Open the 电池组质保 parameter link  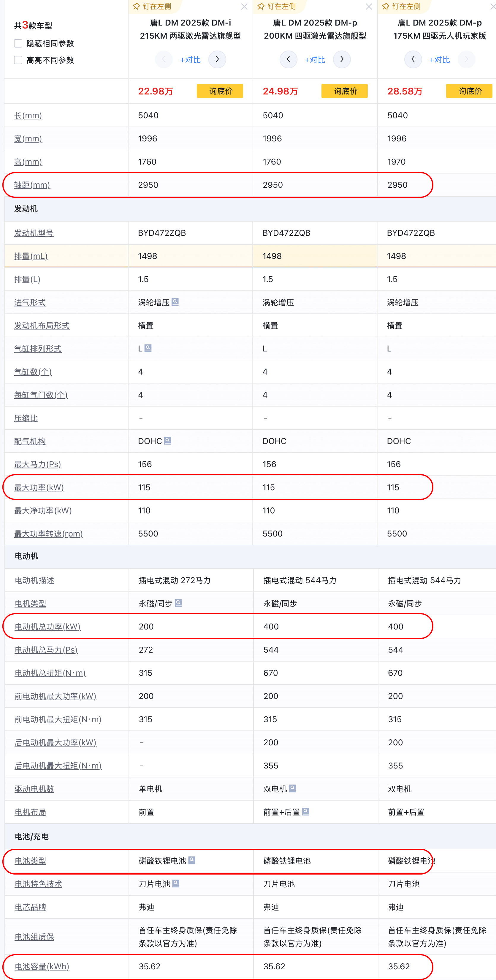point(35,937)
